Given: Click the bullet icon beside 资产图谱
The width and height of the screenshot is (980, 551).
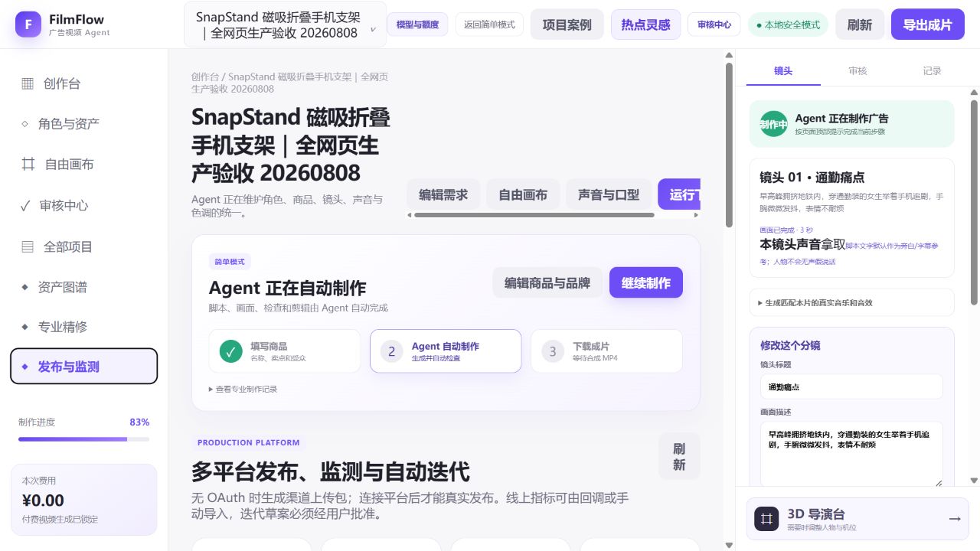Looking at the screenshot, I should click(x=24, y=287).
